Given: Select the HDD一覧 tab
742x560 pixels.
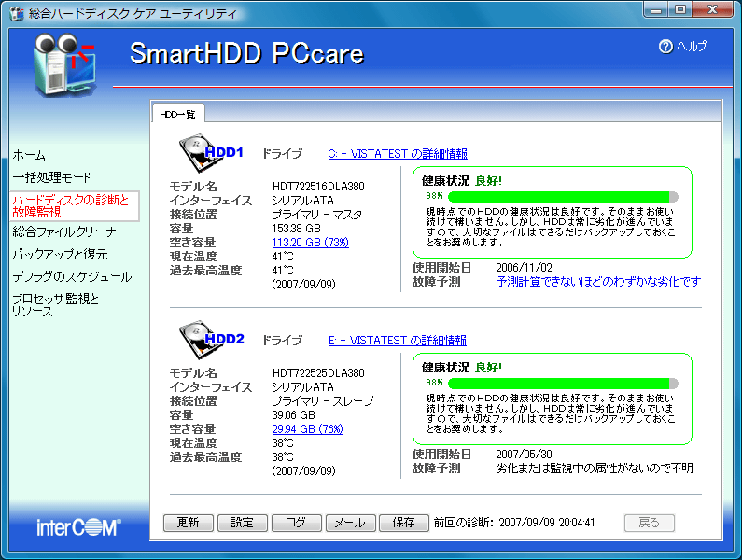Looking at the screenshot, I should click(x=177, y=114).
